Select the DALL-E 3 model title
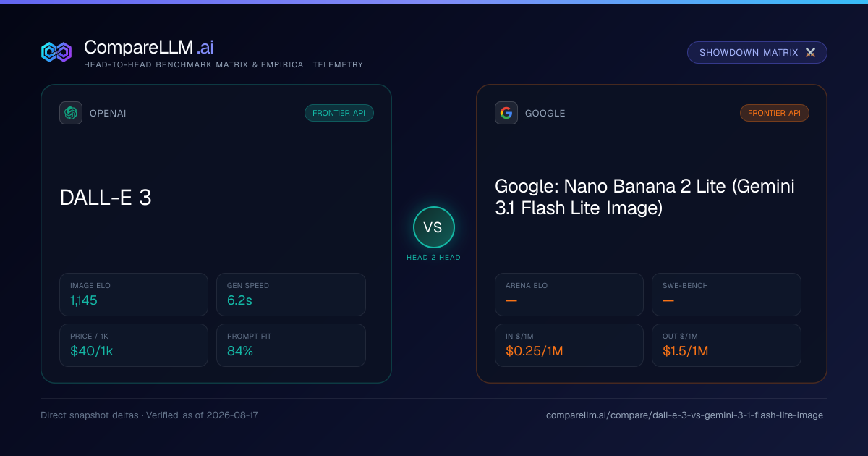 pyautogui.click(x=106, y=198)
